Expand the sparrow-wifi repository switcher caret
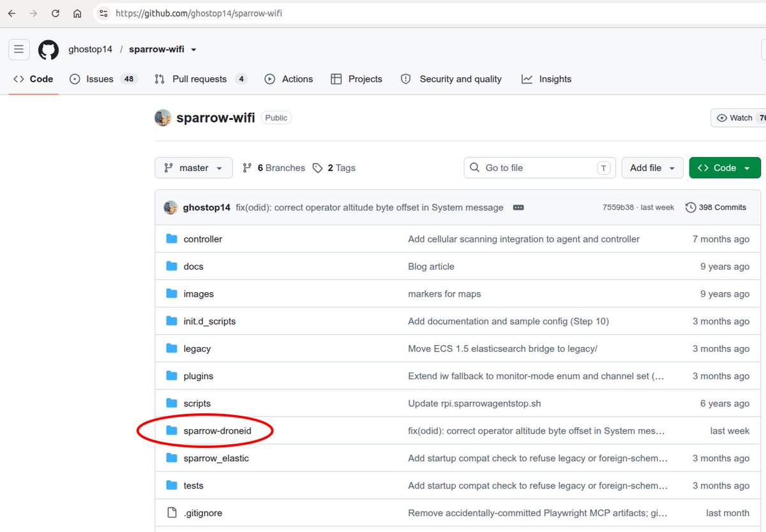The width and height of the screenshot is (766, 532). point(193,50)
